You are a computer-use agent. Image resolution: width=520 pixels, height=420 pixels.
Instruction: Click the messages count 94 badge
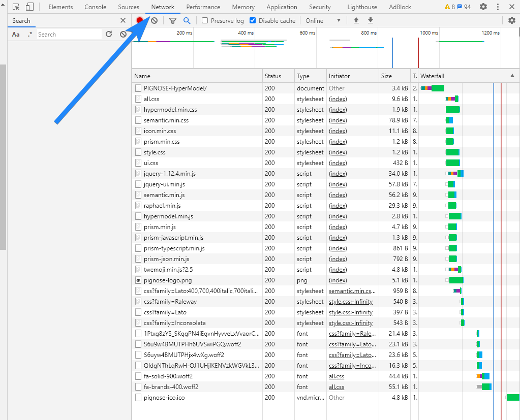point(464,7)
